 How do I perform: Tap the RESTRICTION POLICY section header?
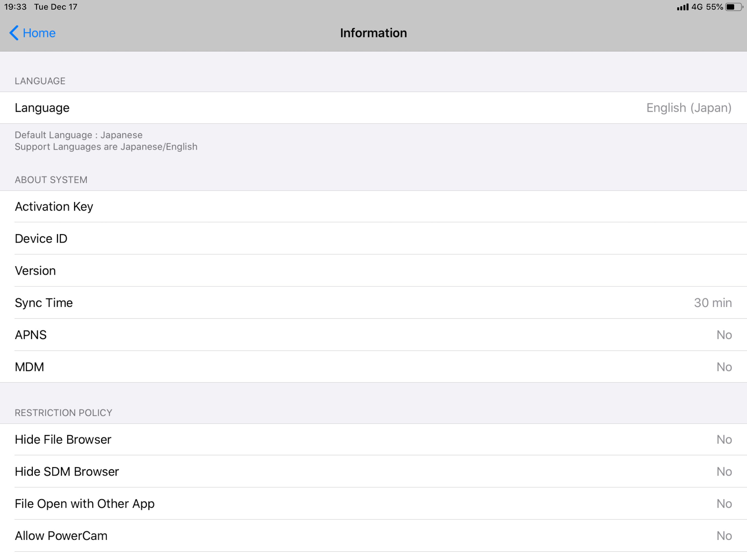[x=63, y=413]
